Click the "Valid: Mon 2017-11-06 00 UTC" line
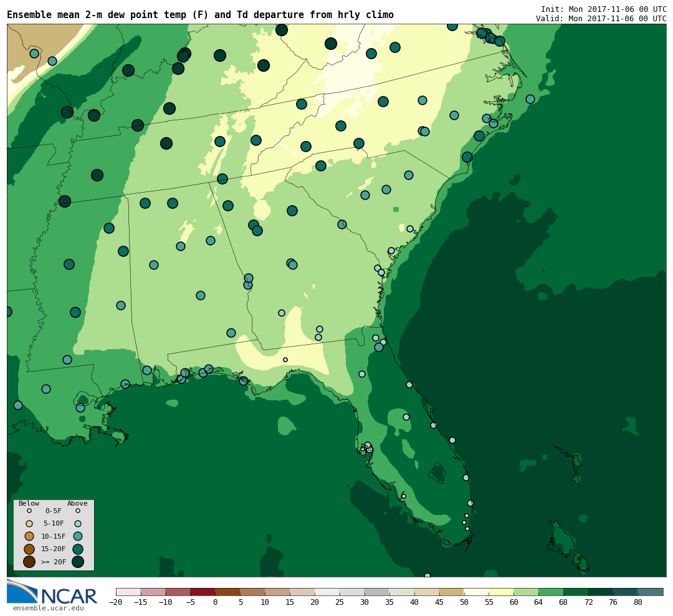This screenshot has width=673, height=616. click(601, 19)
